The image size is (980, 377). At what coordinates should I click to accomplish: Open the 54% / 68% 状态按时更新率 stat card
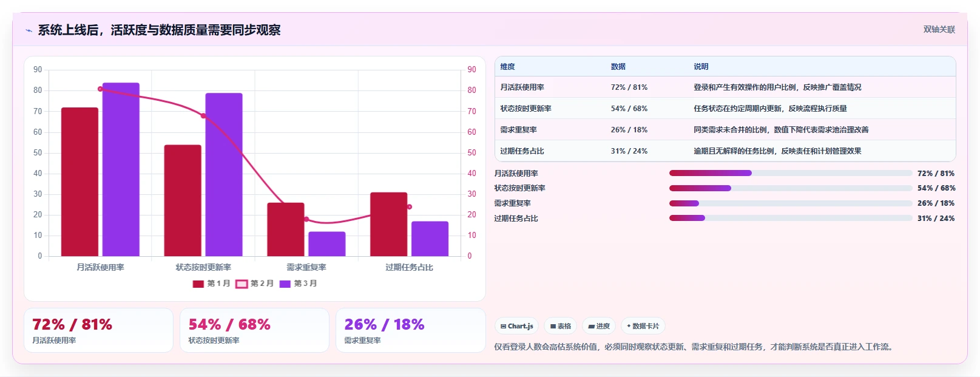(x=254, y=330)
